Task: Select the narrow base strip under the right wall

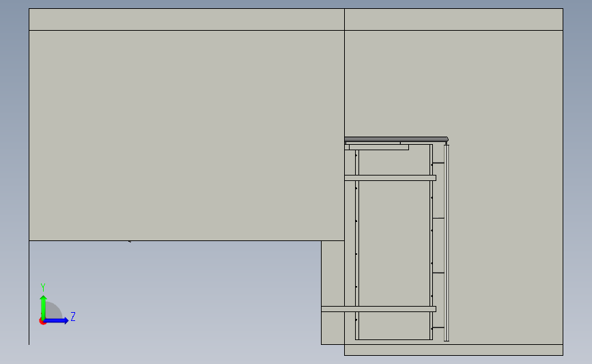Action: (x=453, y=350)
